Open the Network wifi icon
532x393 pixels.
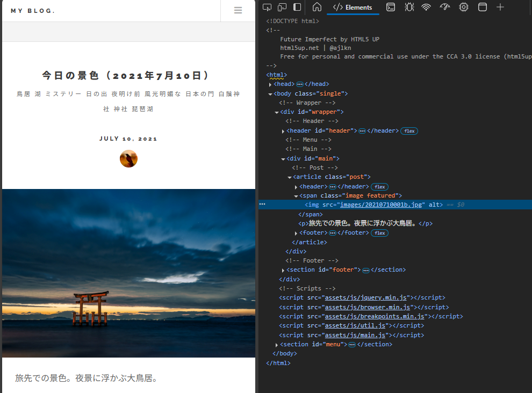pyautogui.click(x=426, y=7)
